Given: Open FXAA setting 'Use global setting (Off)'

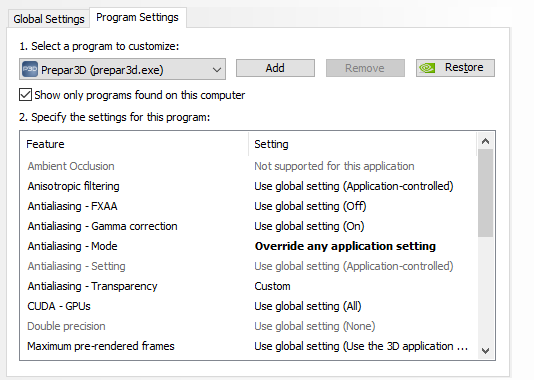Looking at the screenshot, I should pyautogui.click(x=310, y=206).
